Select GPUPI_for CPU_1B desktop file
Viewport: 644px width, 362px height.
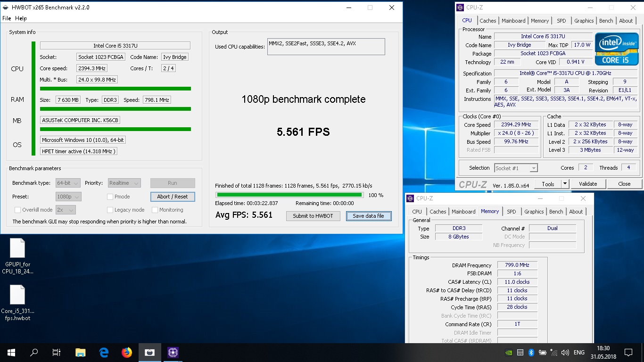(17, 256)
